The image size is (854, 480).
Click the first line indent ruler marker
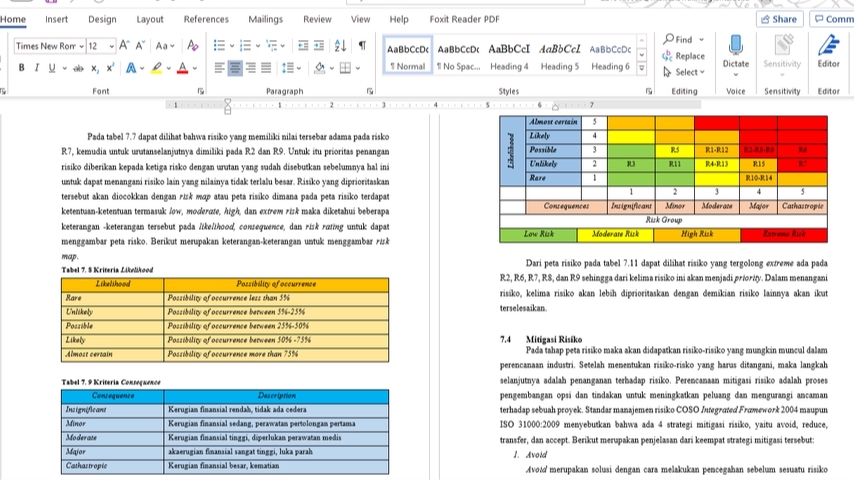(x=228, y=101)
